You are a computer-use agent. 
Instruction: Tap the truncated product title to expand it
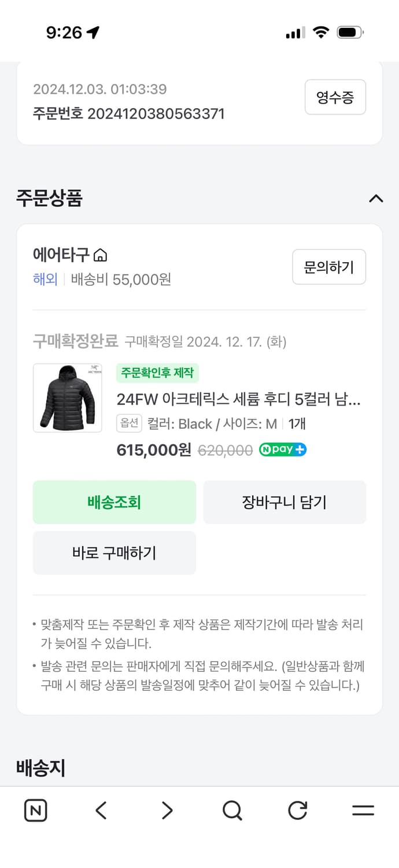[249, 399]
